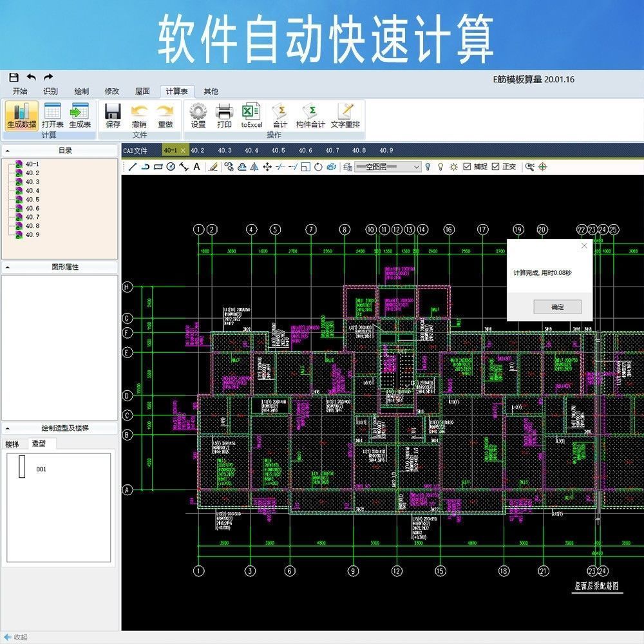Select the circle drawing tool
Screen dimensions: 644x644
tap(171, 167)
